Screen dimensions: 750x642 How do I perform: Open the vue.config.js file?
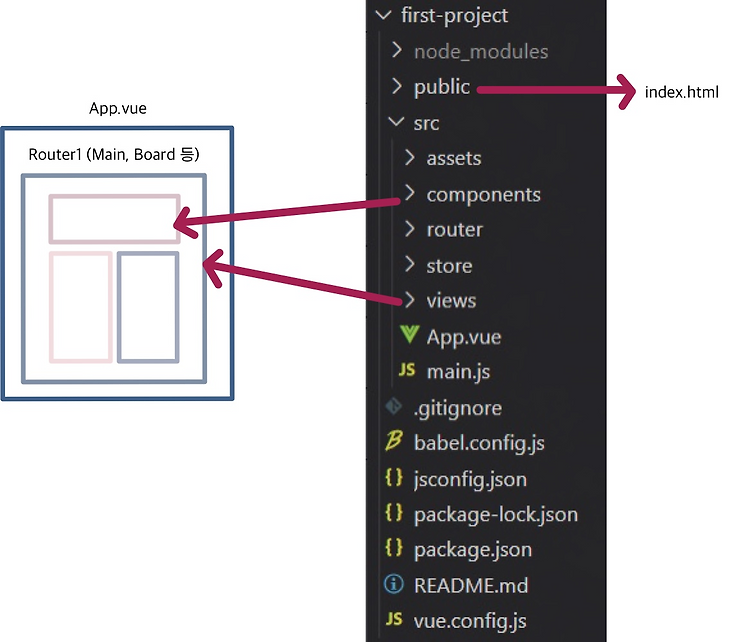(x=470, y=621)
